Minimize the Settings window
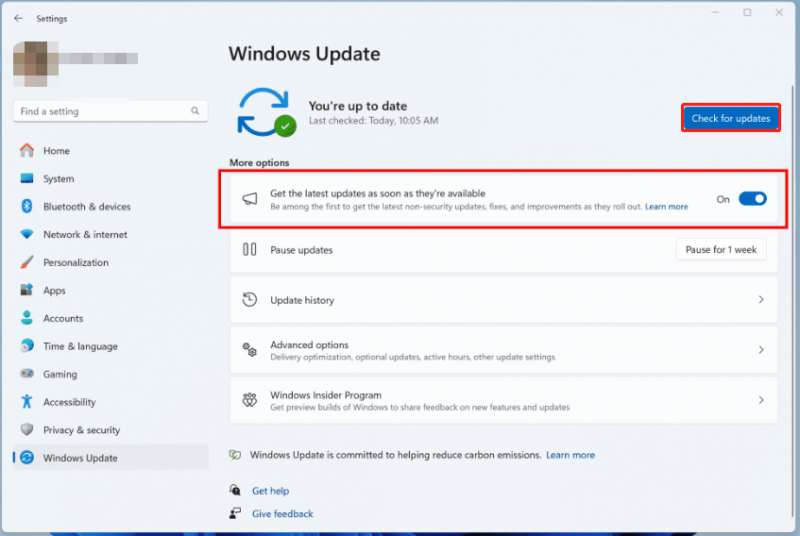800x536 pixels. tap(715, 12)
